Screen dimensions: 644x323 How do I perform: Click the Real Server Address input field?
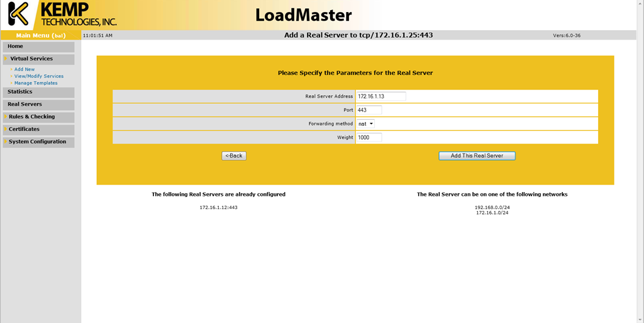click(x=380, y=96)
